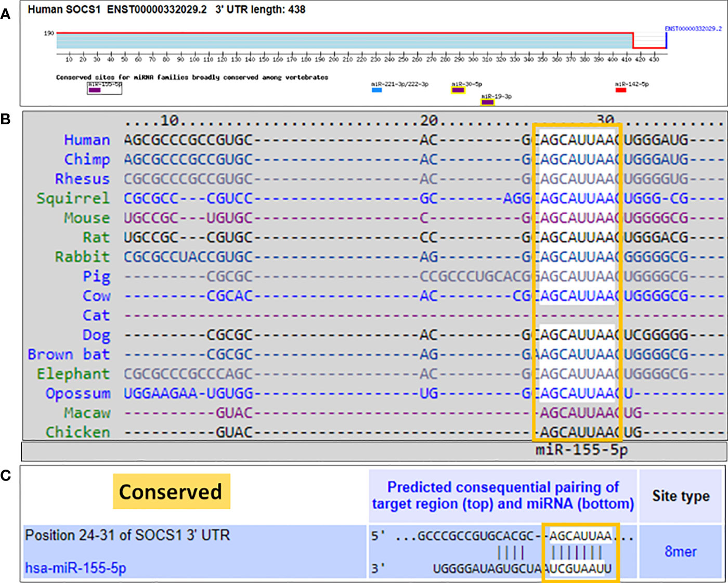This screenshot has height=583, width=728.
Task: Click the target sequence GCCCGCCGUGCACGC in the pairing row
Action: [476, 536]
